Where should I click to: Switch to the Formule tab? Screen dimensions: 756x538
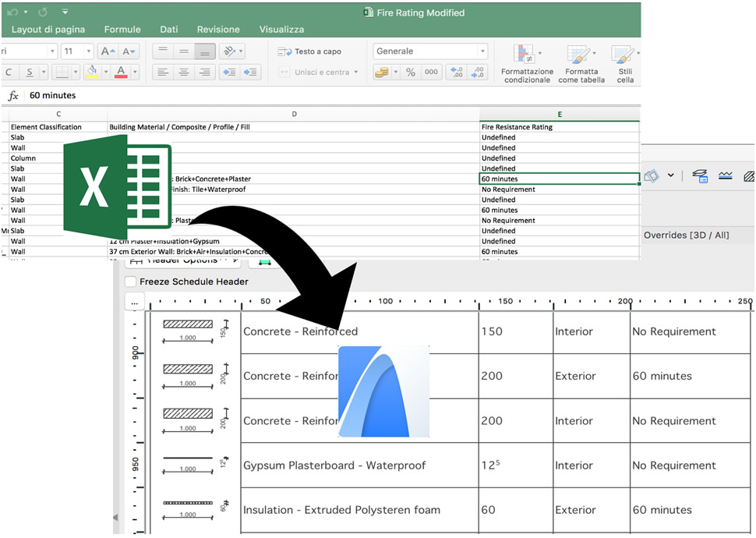(122, 30)
